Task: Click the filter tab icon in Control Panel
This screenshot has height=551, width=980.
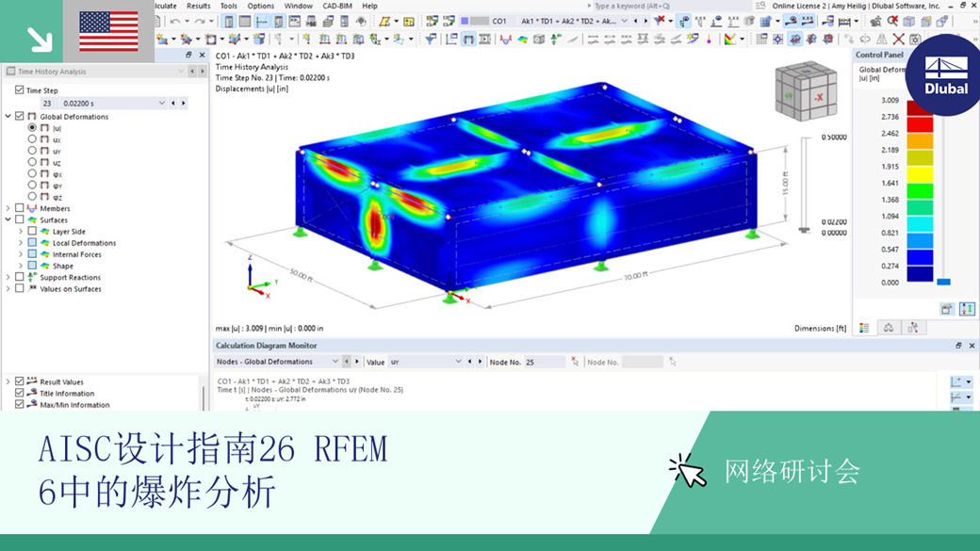Action: click(912, 328)
